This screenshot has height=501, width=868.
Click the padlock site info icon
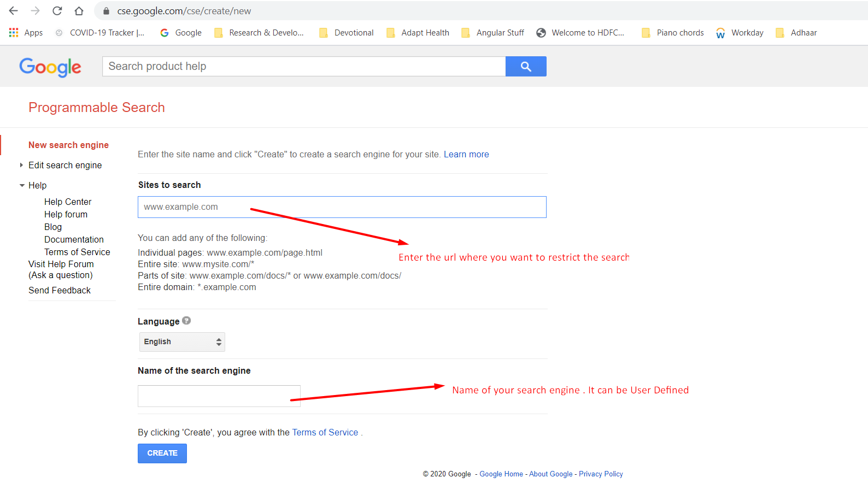click(x=107, y=11)
